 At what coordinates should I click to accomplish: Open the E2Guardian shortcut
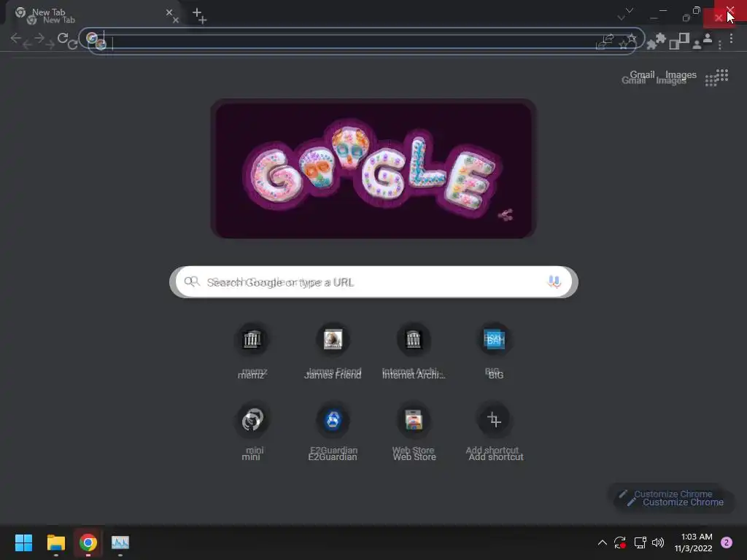click(333, 432)
